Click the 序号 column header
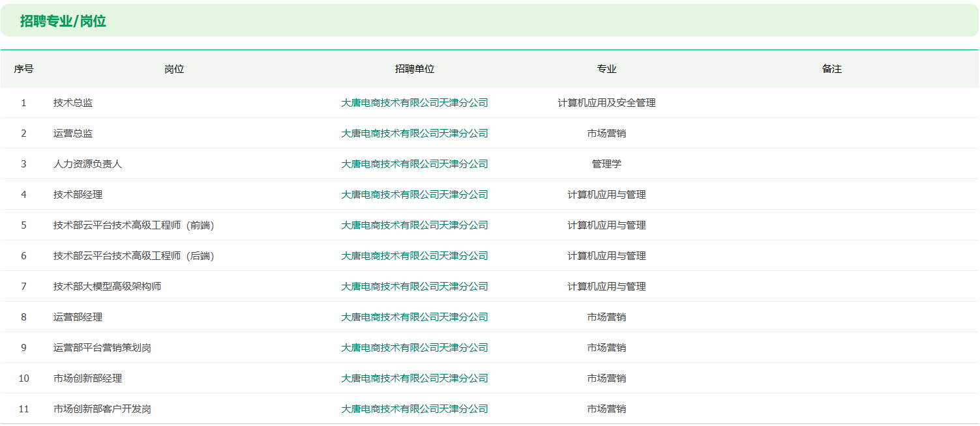The image size is (980, 426). (24, 69)
